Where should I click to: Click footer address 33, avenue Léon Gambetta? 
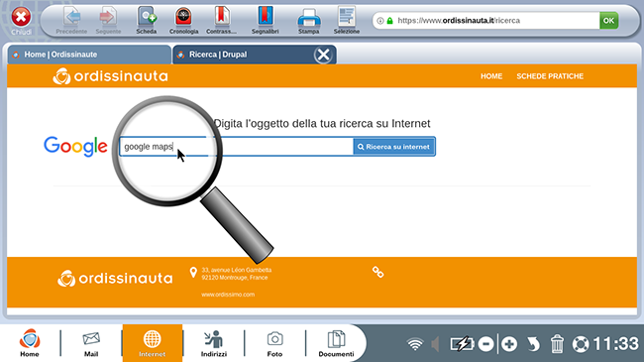click(237, 270)
